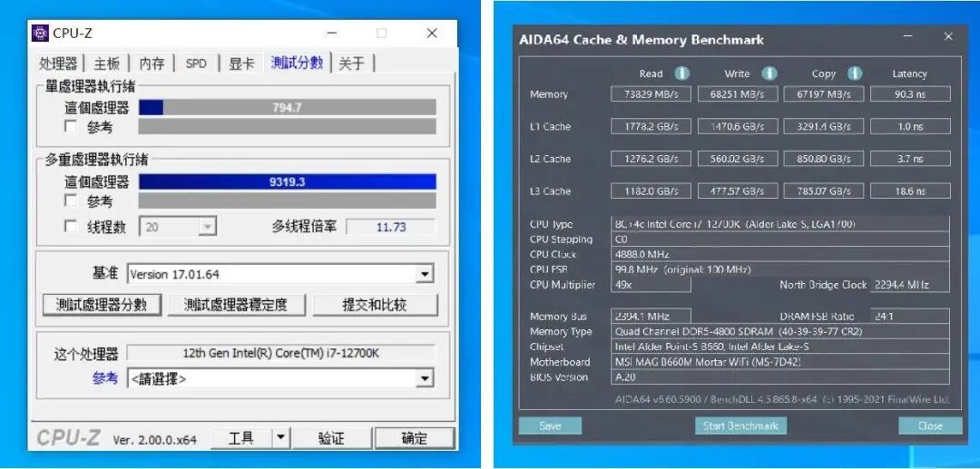
Task: Enable 參考 checkbox under multi thread section
Action: pos(71,201)
